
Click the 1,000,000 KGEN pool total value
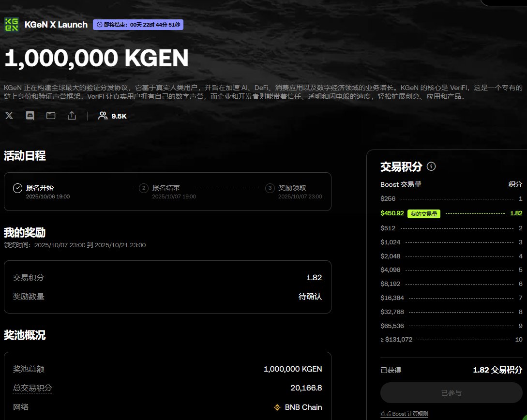(x=293, y=369)
